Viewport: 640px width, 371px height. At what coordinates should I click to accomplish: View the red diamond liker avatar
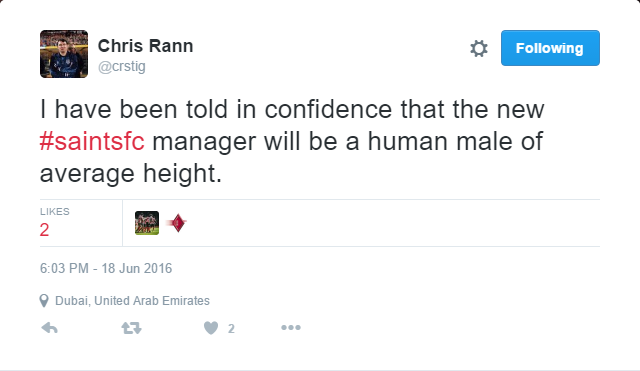(177, 223)
